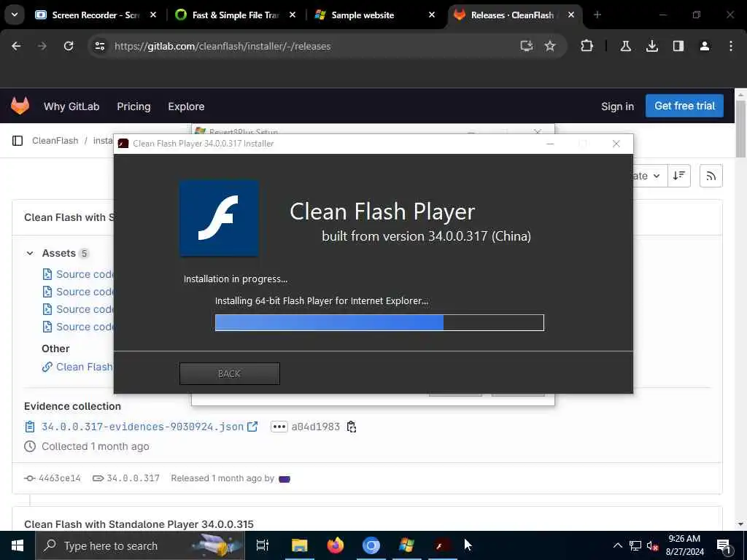This screenshot has height=560, width=747.
Task: Click the browser forward arrow
Action: coord(42,46)
